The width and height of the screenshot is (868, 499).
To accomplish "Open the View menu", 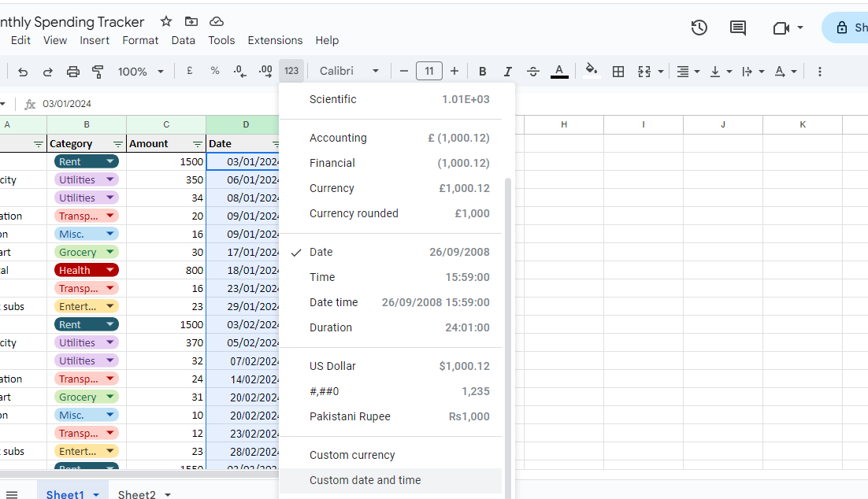I will 55,40.
